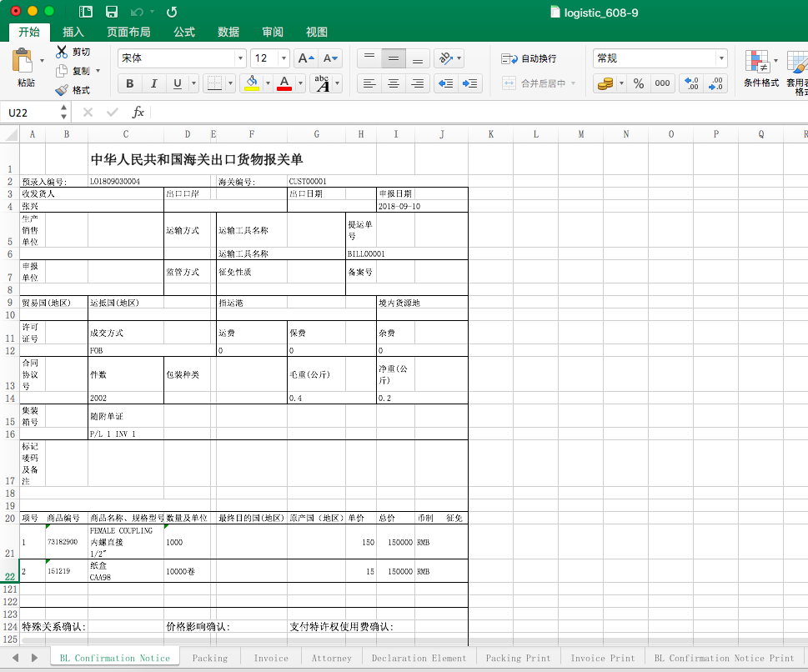Click the center horizontal alignment icon

click(394, 83)
